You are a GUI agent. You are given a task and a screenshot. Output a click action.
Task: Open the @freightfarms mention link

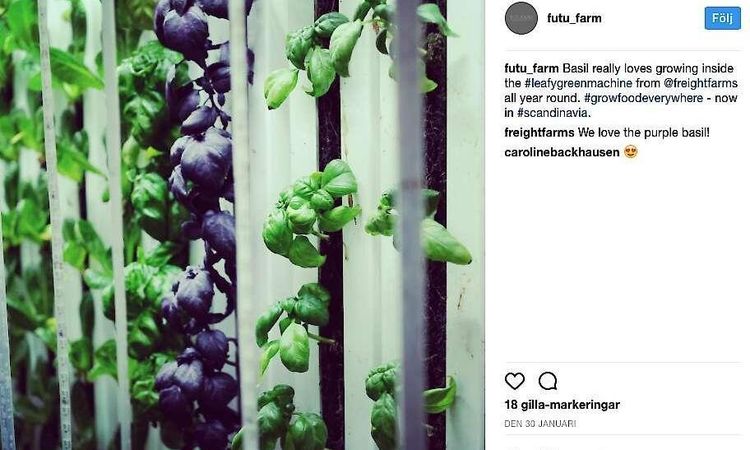700,83
